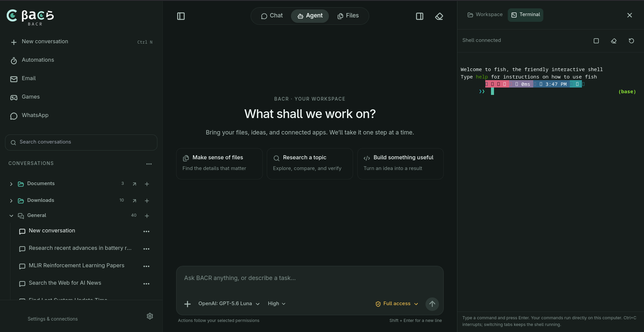
Task: Send message with the up arrow button
Action: click(432, 304)
